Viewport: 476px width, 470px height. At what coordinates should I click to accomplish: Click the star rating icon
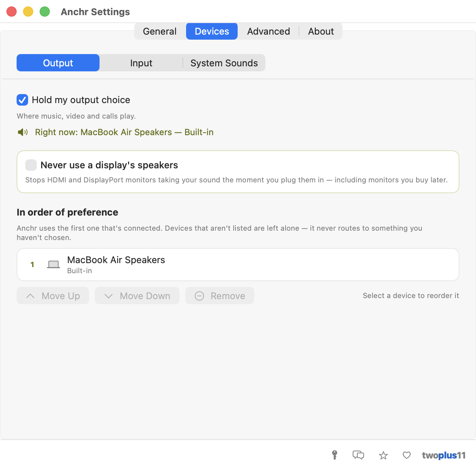(383, 456)
